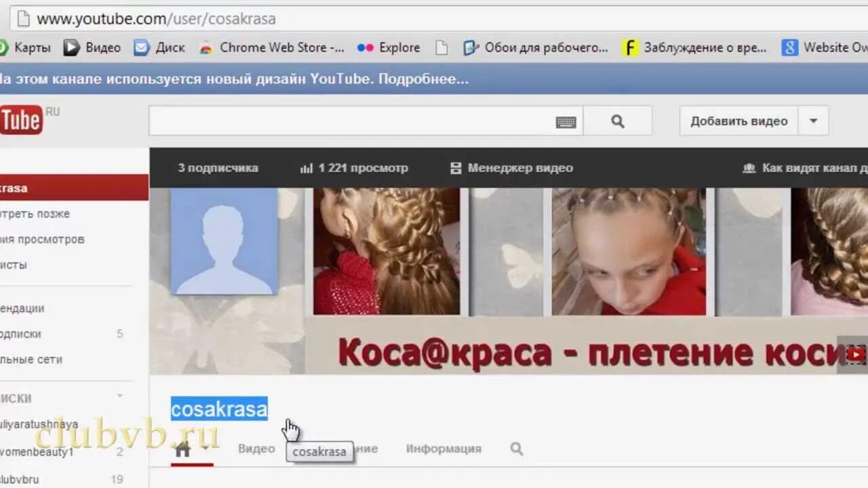Open Explore bookmark
The image size is (868, 488).
click(389, 47)
